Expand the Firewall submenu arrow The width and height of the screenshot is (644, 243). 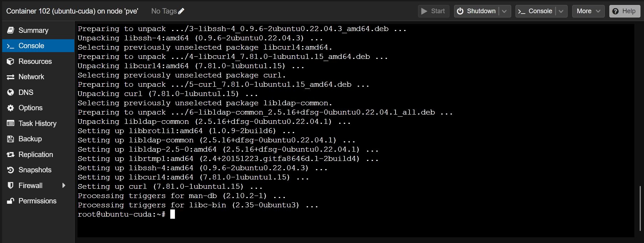64,186
